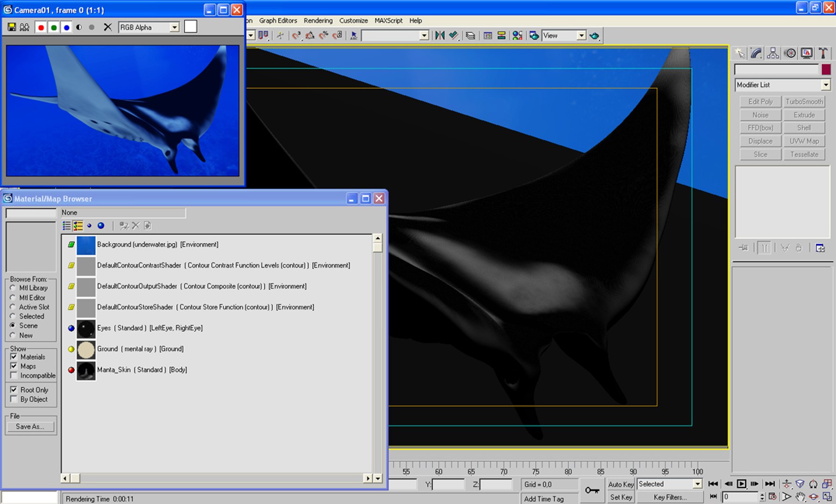
Task: Click the browser vertical scrollbar up arrow
Action: tap(377, 238)
